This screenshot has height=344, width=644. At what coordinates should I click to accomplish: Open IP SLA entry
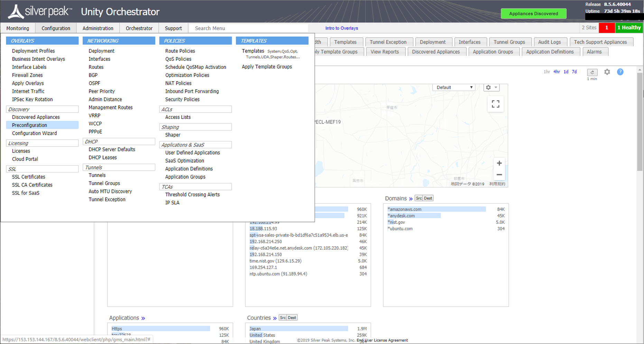coord(172,203)
